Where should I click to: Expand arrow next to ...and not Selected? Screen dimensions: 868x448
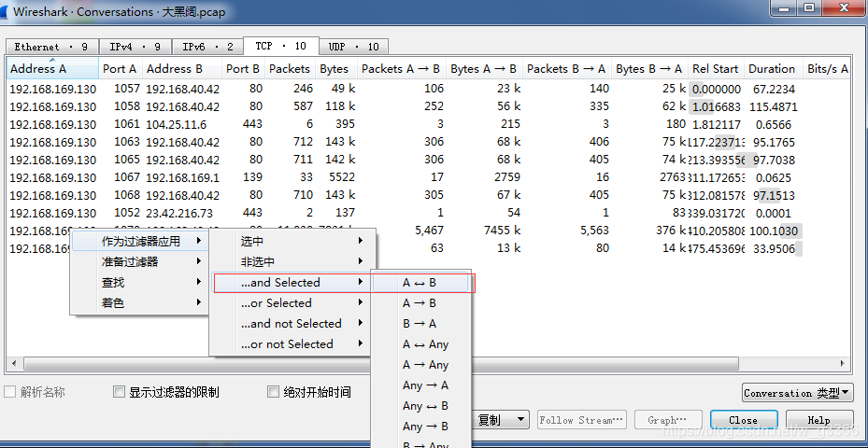pyautogui.click(x=361, y=323)
